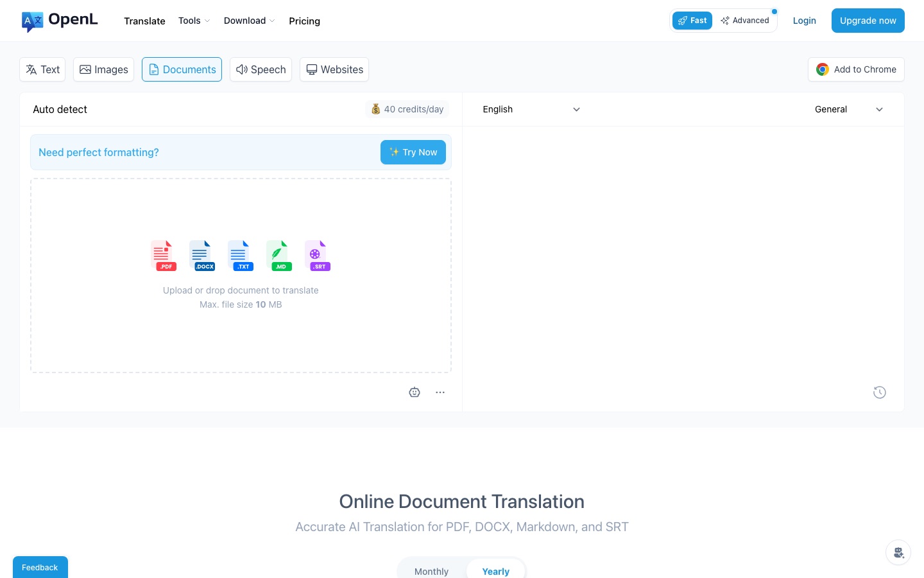924x578 pixels.
Task: Click the OpenL logo icon
Action: tap(32, 21)
